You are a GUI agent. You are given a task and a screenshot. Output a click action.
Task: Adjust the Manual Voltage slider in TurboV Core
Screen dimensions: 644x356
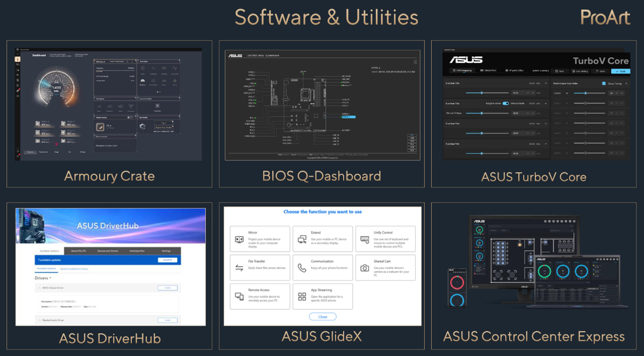(x=487, y=113)
